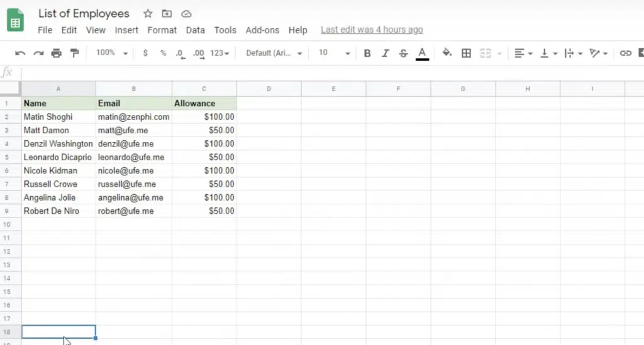
Task: Select the Denzil Washington cell
Action: click(x=58, y=144)
